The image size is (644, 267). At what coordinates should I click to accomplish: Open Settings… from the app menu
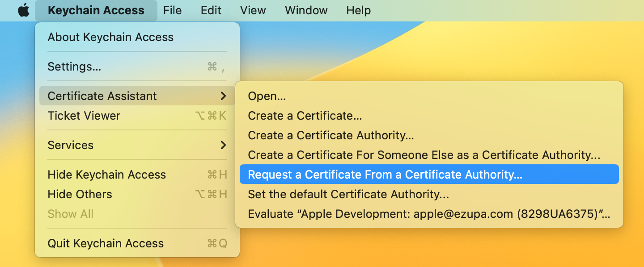(x=137, y=67)
